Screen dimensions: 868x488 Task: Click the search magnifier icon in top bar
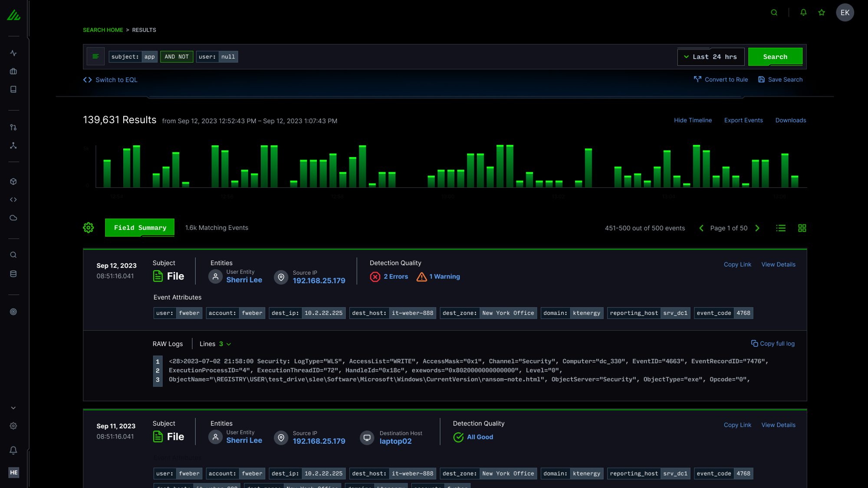[x=774, y=13]
